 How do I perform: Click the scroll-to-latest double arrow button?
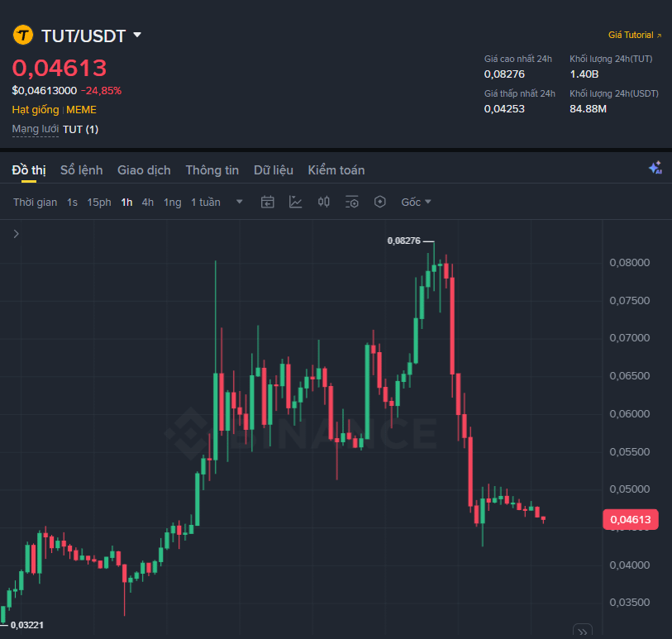point(583,632)
